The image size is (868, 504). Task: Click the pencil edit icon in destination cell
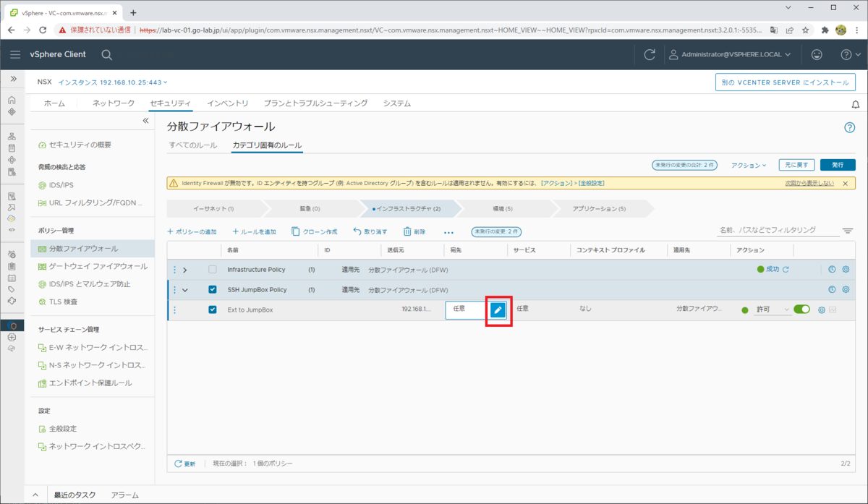[498, 310]
